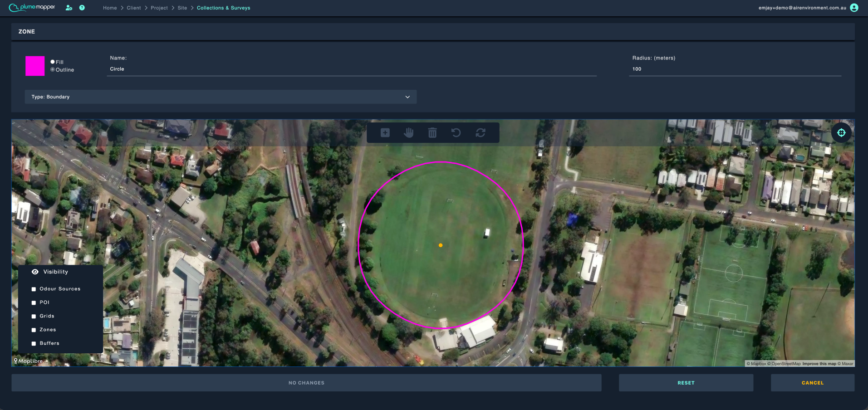Click the undo arrow tool
868x410 pixels.
pos(456,132)
